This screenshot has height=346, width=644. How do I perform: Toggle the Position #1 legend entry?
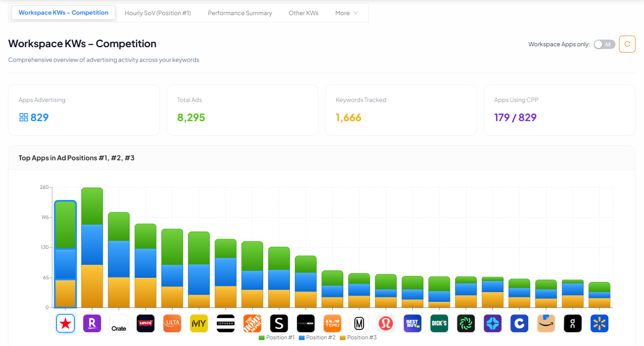click(x=277, y=338)
